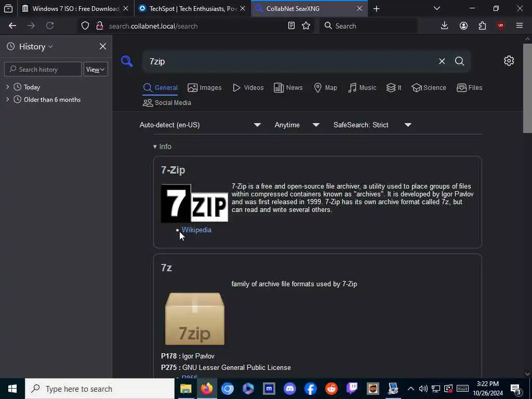The image size is (532, 399).
Task: Bookmark this page with the star icon
Action: 306,26
